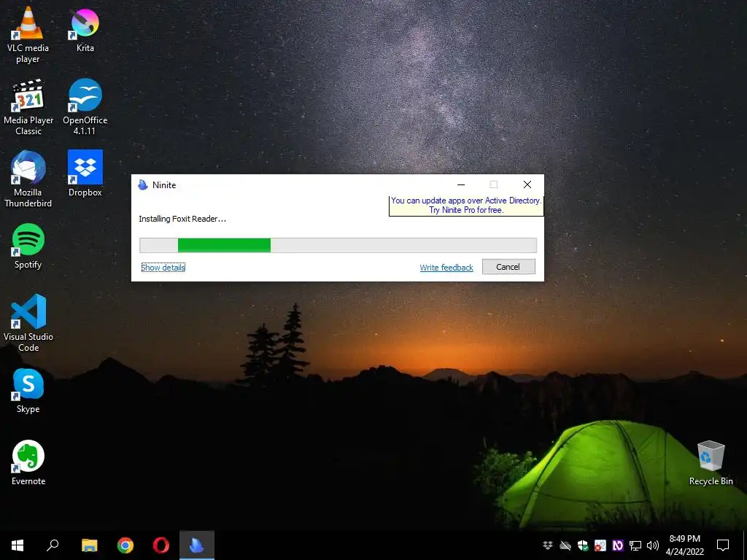The height and width of the screenshot is (560, 747).
Task: Click the tray icon right of Dropbox
Action: [565, 545]
